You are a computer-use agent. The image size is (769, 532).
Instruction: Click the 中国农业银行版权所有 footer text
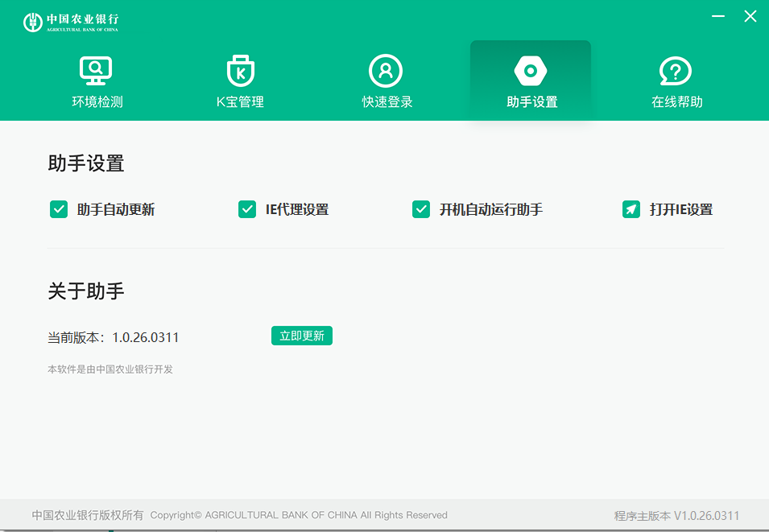click(x=88, y=515)
